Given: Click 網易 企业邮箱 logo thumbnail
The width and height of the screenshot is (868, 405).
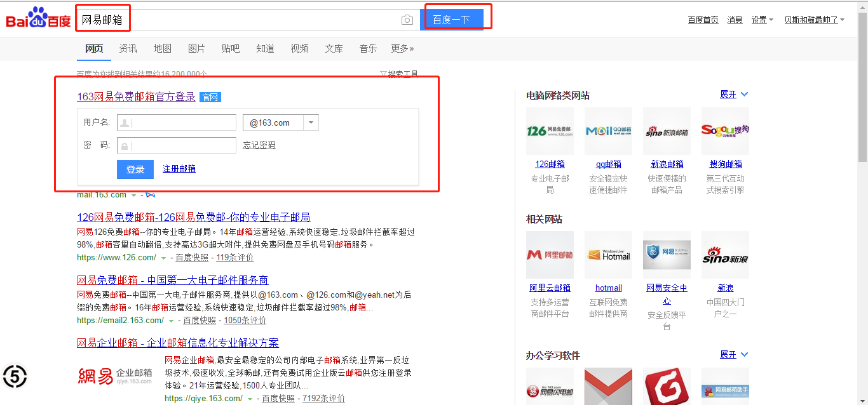Looking at the screenshot, I should 116,375.
